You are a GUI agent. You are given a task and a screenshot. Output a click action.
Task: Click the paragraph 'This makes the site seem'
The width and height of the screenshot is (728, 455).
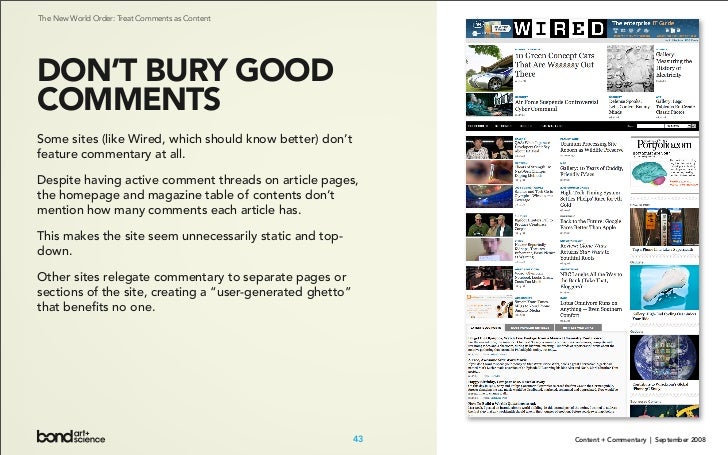coord(190,243)
